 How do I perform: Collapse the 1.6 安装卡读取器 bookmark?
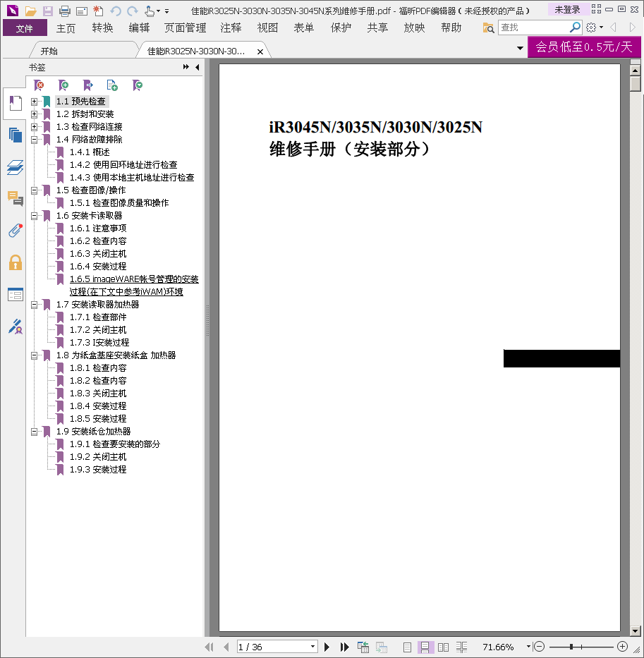(x=34, y=216)
